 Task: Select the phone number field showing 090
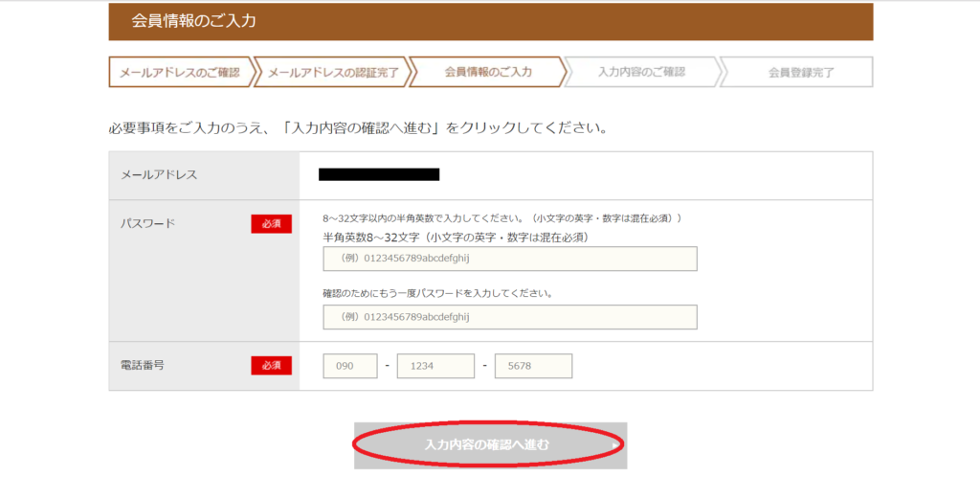pos(350,366)
